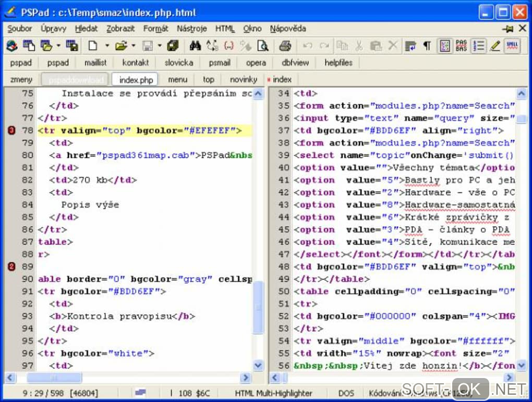The image size is (532, 402).
Task: Expand the Save dropdown arrow
Action: click(x=160, y=46)
